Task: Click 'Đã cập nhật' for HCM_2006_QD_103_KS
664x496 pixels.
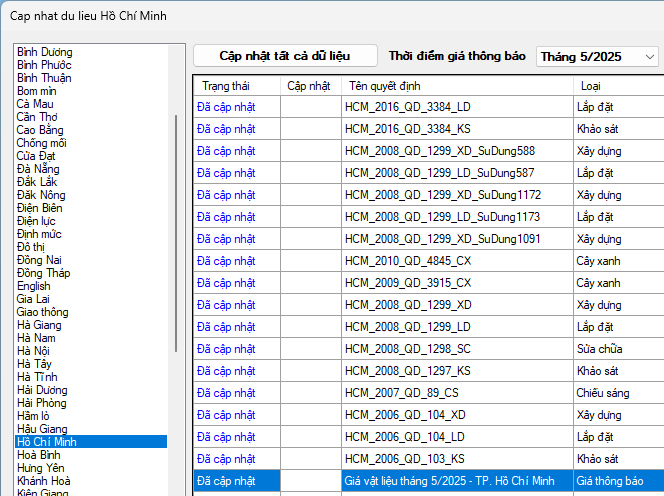Action: 226,459
